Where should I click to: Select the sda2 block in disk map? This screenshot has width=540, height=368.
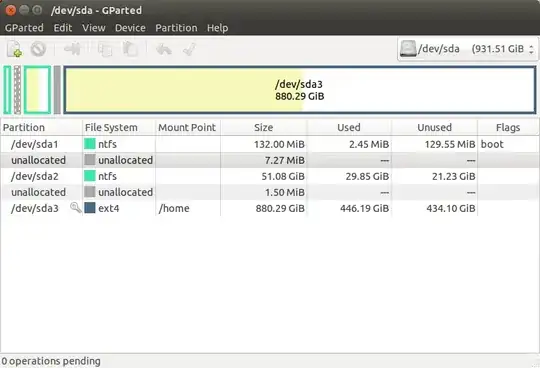coord(38,90)
